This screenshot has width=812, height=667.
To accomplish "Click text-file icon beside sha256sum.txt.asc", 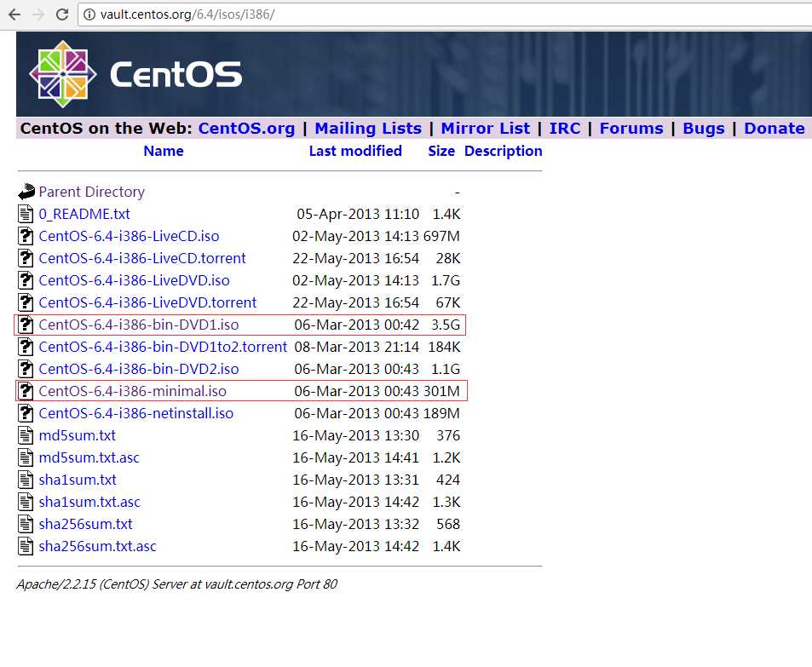I will pyautogui.click(x=26, y=546).
